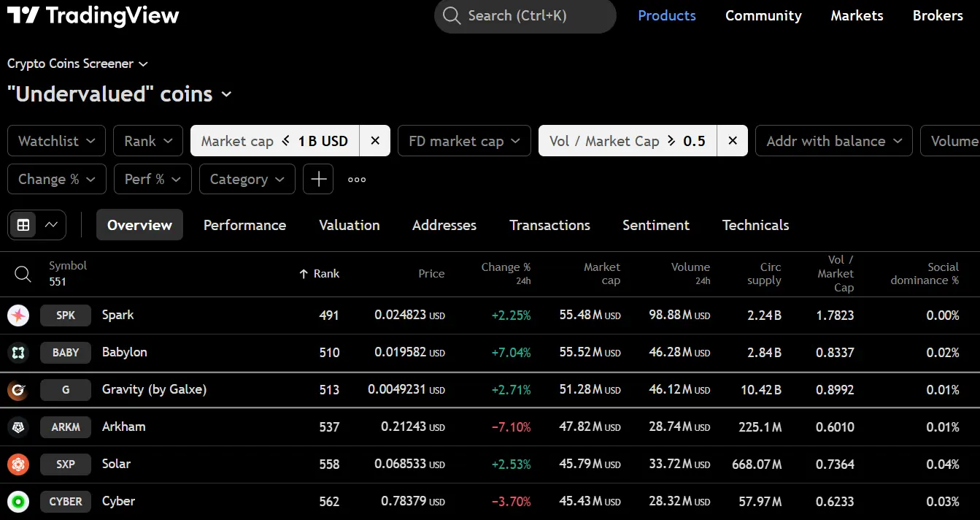Viewport: 980px width, 520px height.
Task: Add a new filter with plus button
Action: [x=318, y=179]
